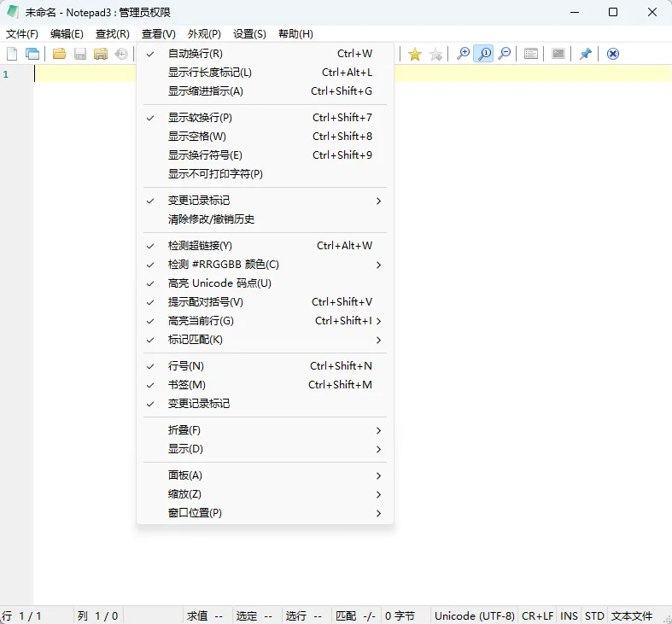Open the 编辑(E) menu
This screenshot has width=672, height=624.
[67, 34]
